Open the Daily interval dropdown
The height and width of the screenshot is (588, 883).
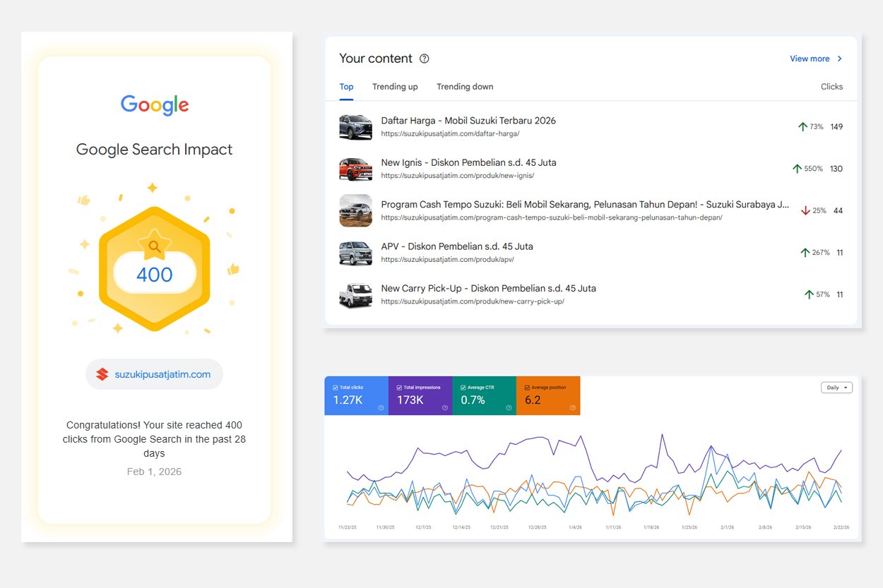click(x=836, y=388)
